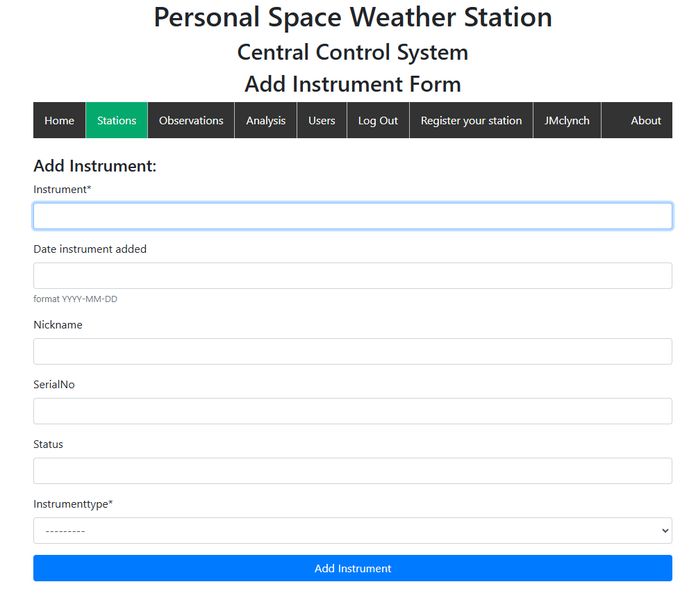
Task: Click the 'Instrumenttype*' label text
Action: (73, 504)
